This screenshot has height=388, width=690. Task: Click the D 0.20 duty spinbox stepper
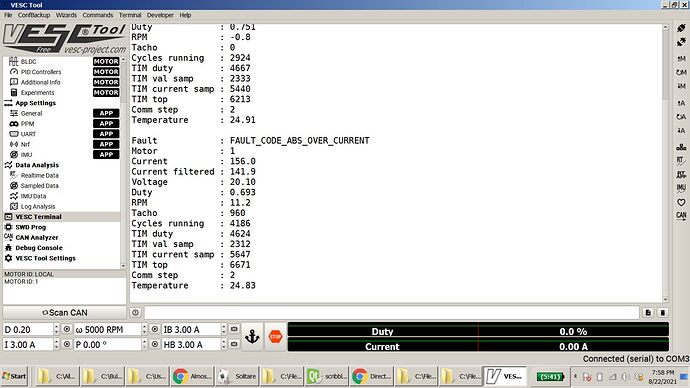[56, 329]
